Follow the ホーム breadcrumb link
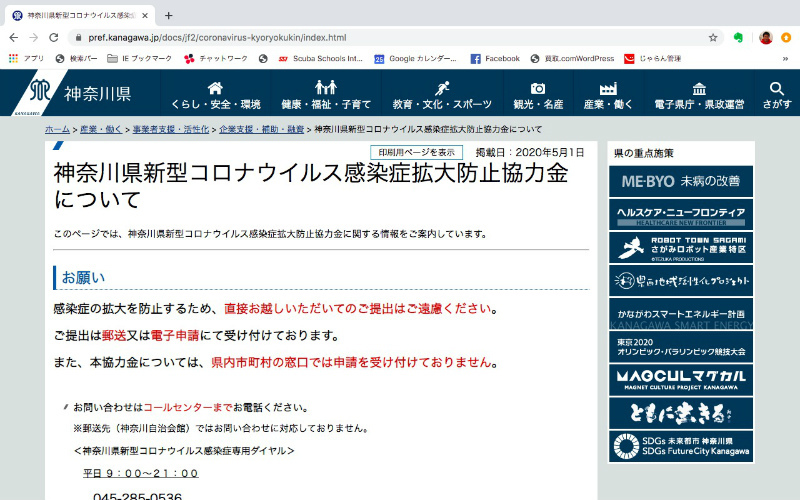This screenshot has width=800, height=500. [x=57, y=130]
